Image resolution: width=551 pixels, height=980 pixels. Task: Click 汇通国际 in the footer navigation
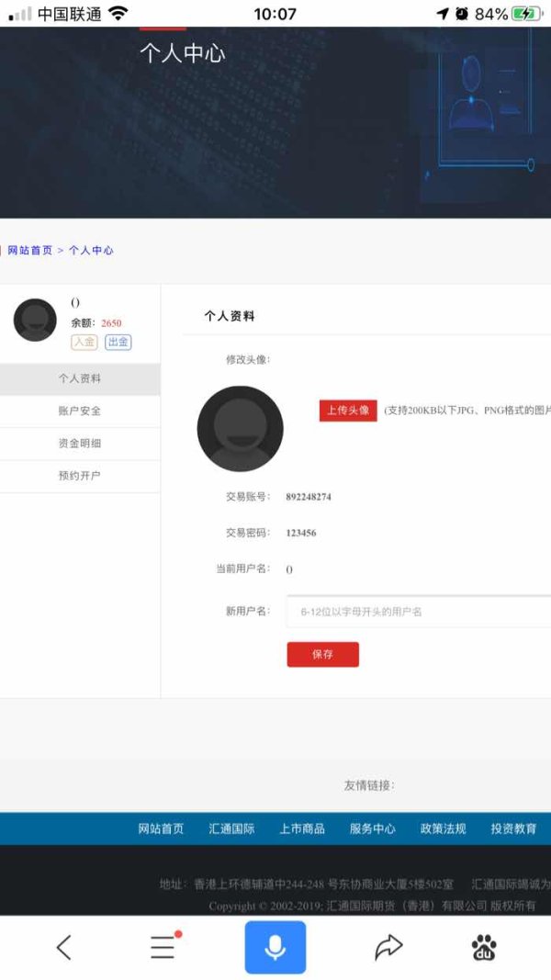click(x=231, y=829)
